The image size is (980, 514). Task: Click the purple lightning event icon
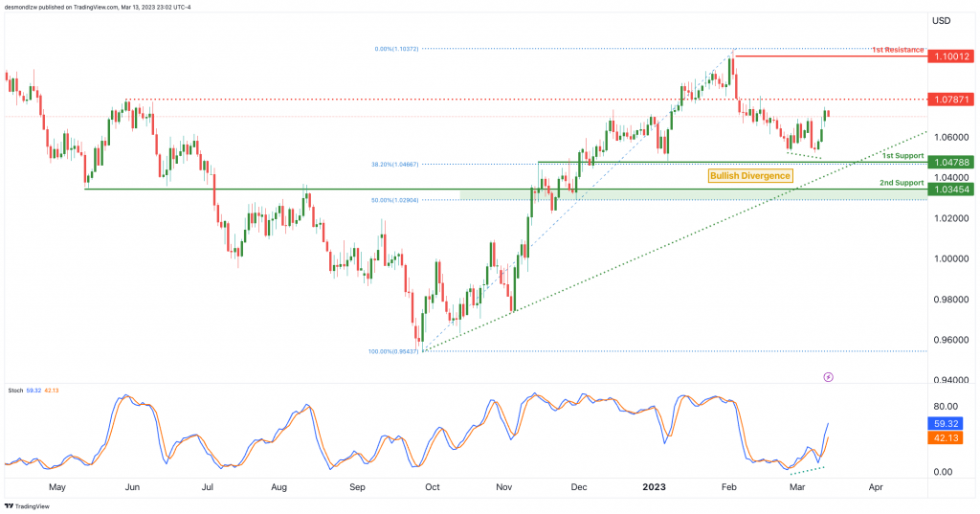(828, 377)
